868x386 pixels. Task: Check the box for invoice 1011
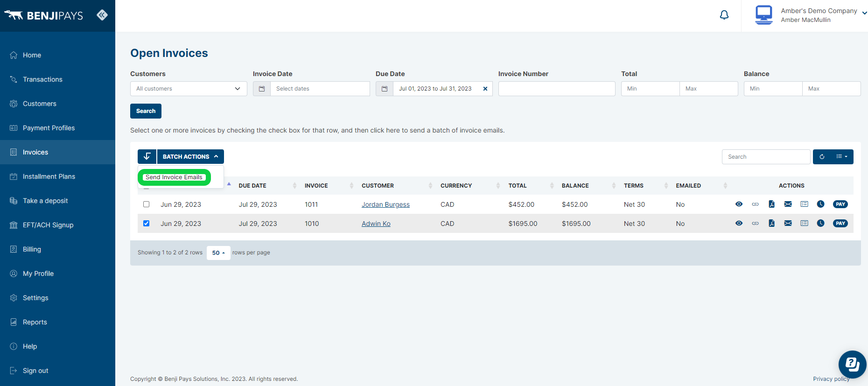147,204
